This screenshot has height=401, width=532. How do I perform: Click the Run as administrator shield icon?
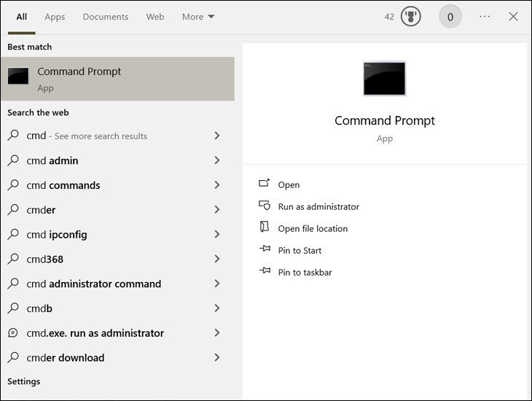(x=265, y=206)
